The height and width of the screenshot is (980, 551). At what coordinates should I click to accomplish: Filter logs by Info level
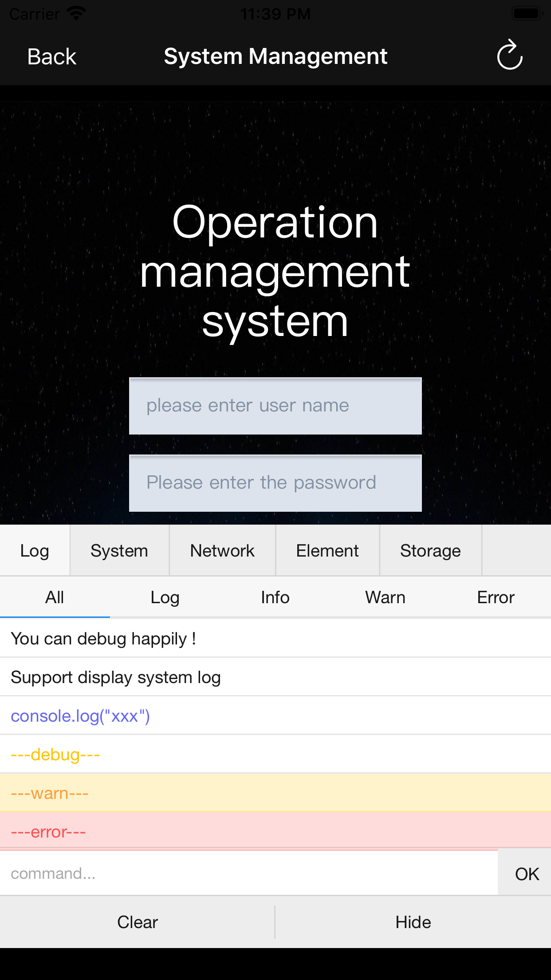[275, 597]
